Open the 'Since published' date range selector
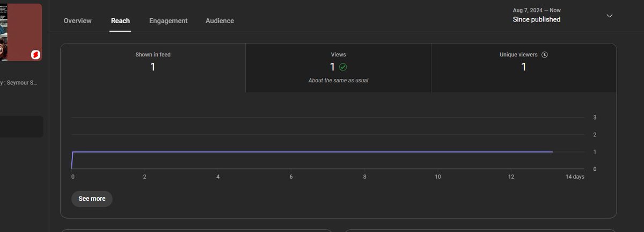The image size is (644, 232). (x=563, y=15)
